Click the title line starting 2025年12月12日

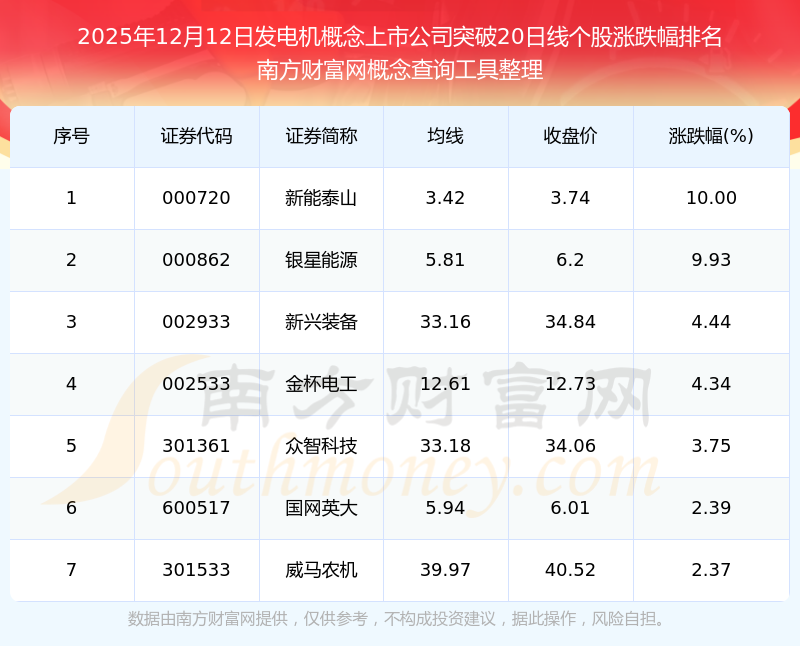400,37
